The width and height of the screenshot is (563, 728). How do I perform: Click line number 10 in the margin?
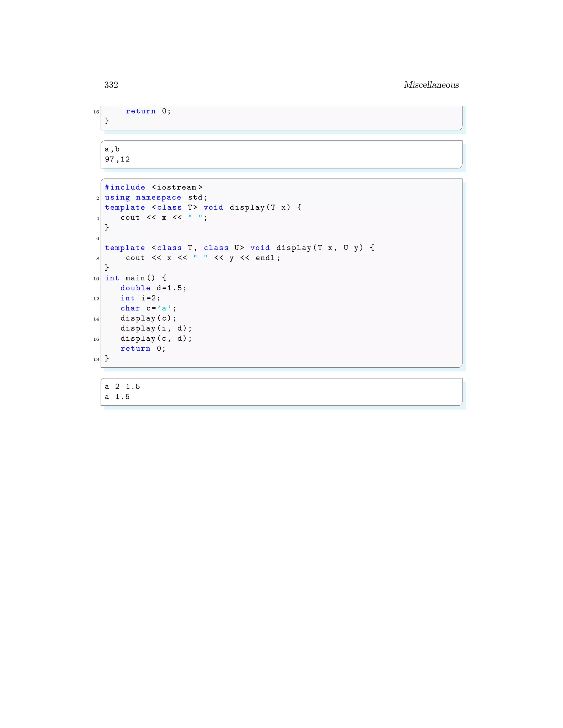(96, 279)
